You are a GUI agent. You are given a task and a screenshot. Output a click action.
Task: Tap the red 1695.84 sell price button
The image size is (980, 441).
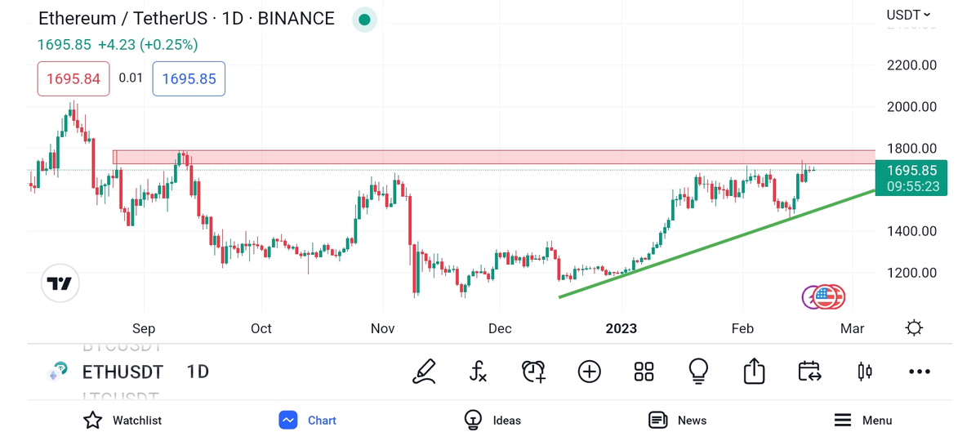(x=73, y=79)
